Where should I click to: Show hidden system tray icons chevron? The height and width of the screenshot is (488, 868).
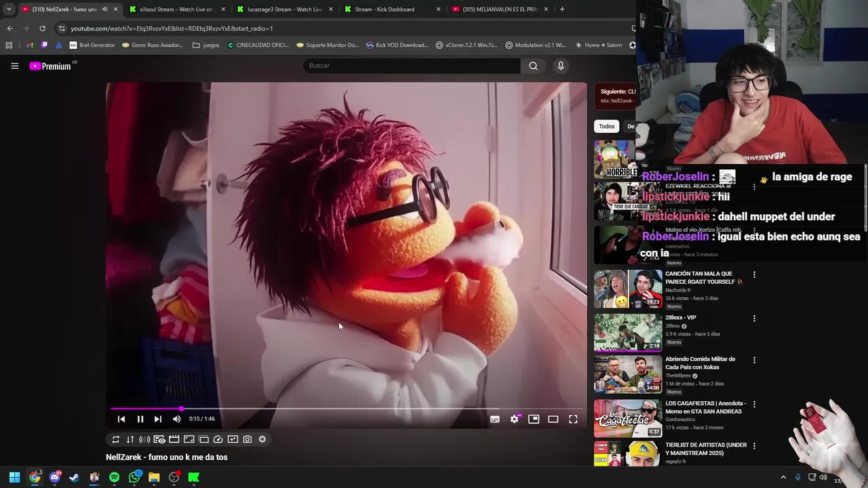[x=783, y=477]
